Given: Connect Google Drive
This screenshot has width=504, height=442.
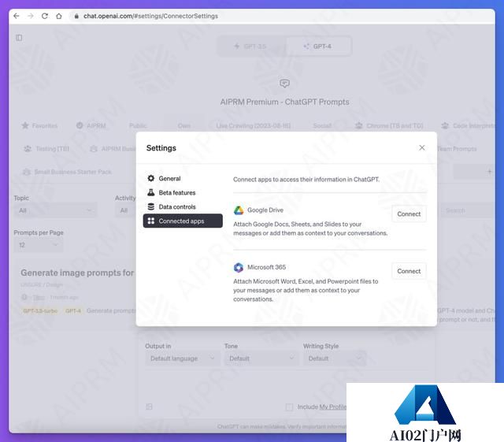Looking at the screenshot, I should pos(409,214).
